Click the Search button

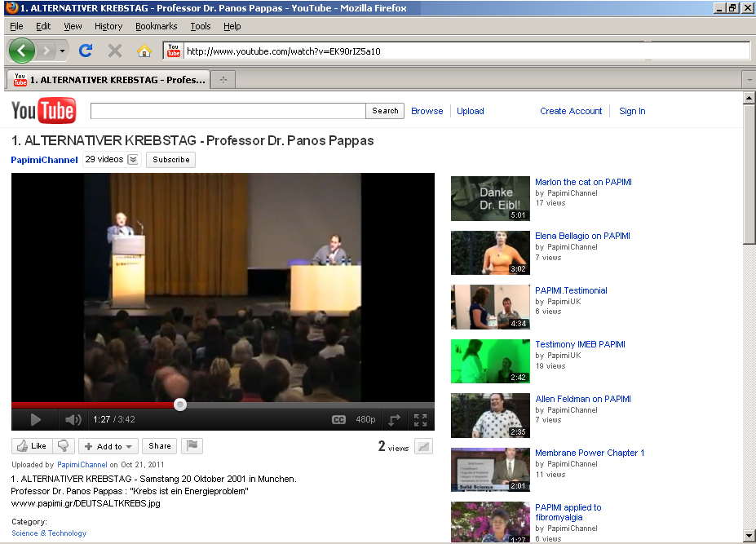point(385,111)
